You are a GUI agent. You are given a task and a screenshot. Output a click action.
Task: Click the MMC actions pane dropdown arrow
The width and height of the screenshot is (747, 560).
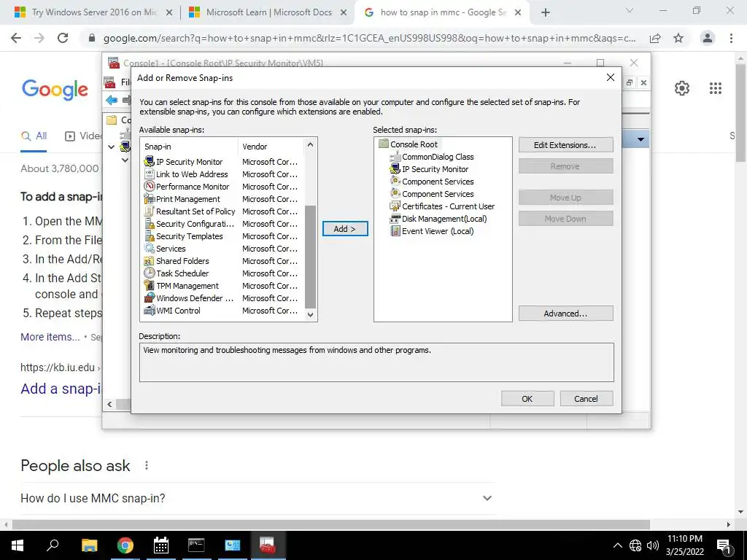point(640,139)
